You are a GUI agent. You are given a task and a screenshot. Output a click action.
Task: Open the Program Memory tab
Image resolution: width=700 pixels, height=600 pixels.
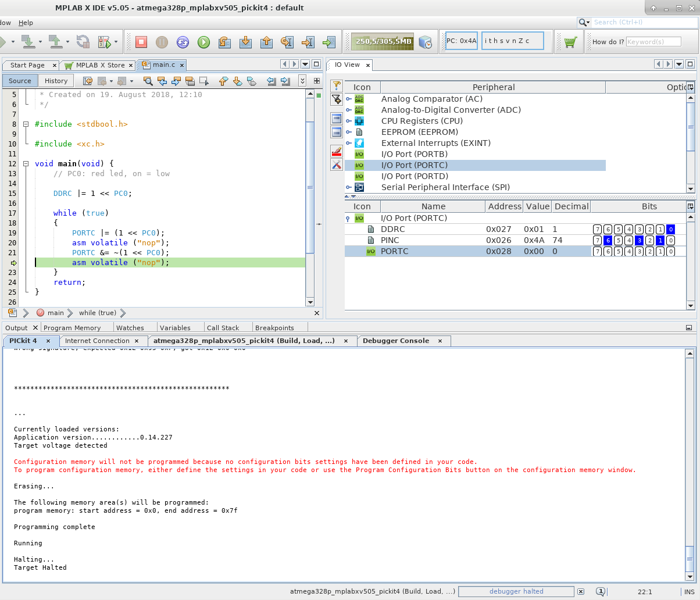[72, 328]
